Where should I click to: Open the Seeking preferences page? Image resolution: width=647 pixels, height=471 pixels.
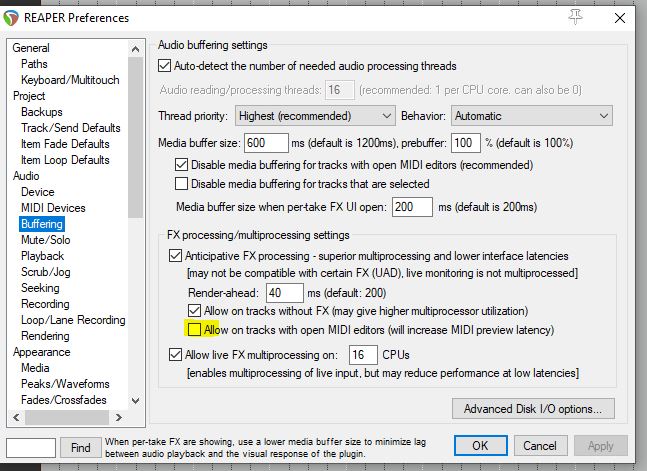(40, 288)
